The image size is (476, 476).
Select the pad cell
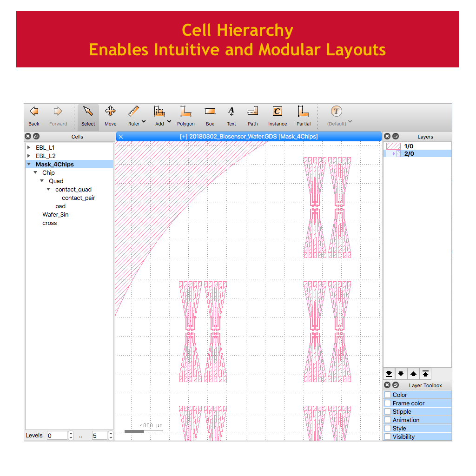(x=60, y=206)
